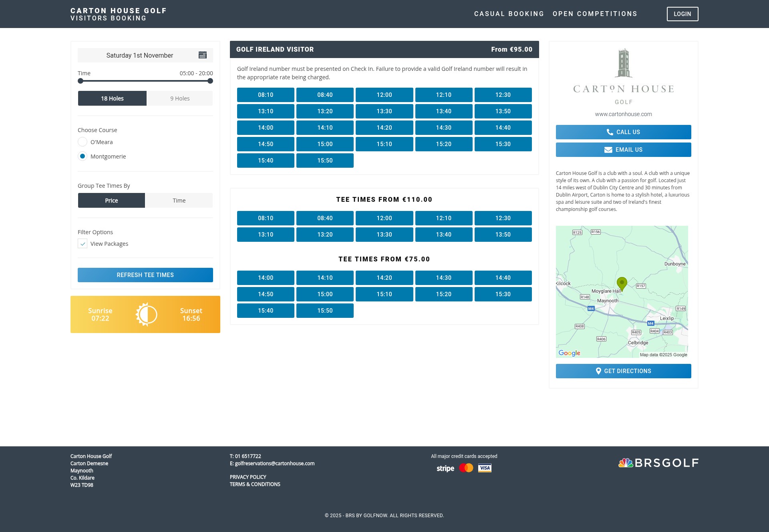Switch to 18 Holes option
This screenshot has width=769, height=532.
click(112, 98)
